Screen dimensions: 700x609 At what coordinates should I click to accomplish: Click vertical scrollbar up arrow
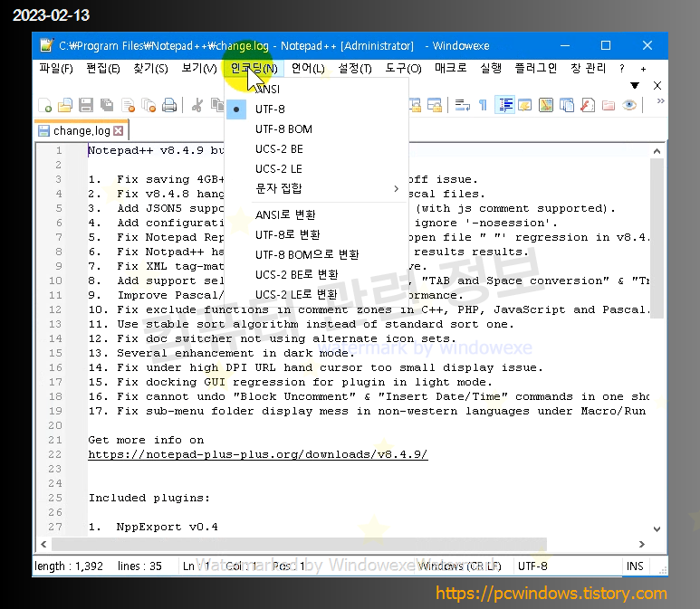click(657, 151)
